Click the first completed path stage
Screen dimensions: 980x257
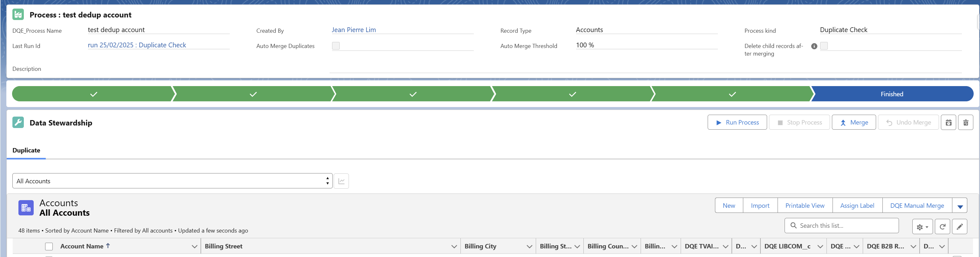93,94
